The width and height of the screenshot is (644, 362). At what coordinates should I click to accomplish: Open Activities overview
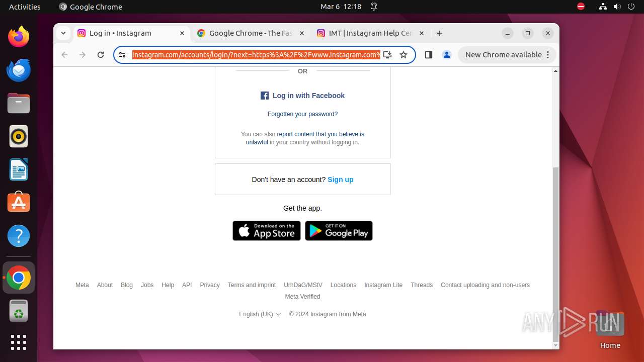[x=25, y=7]
